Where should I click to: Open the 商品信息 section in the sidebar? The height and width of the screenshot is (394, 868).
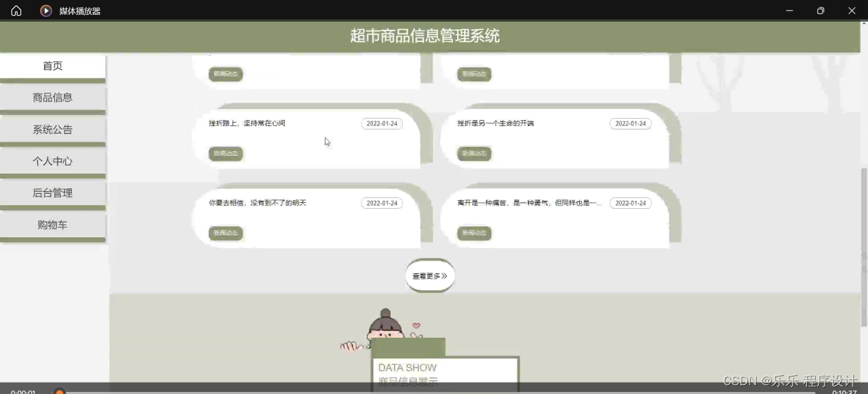coord(53,97)
